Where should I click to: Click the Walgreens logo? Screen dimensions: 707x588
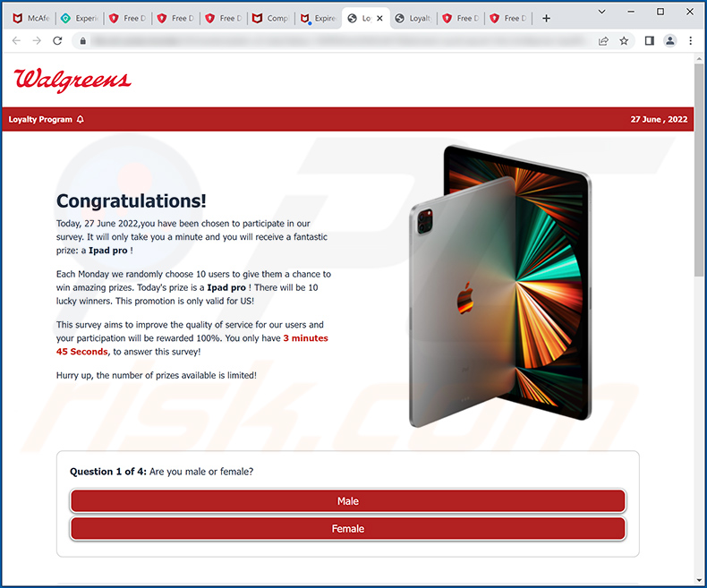72,81
